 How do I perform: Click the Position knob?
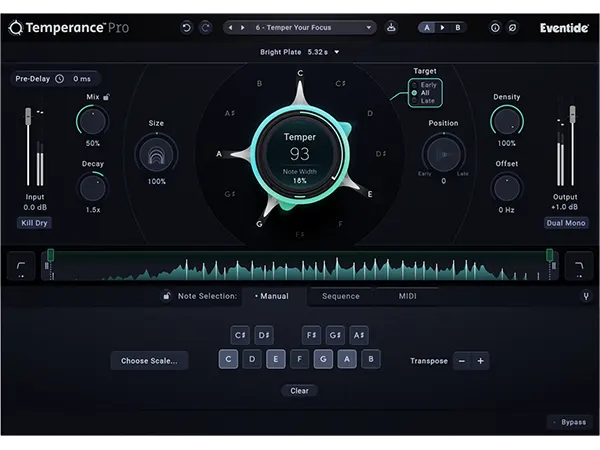click(x=443, y=154)
